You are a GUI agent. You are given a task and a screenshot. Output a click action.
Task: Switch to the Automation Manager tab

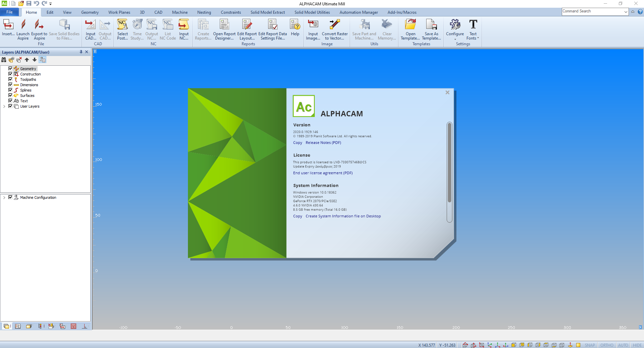358,12
